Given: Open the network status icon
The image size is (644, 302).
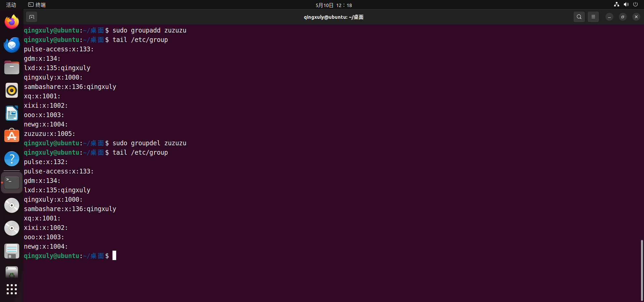Looking at the screenshot, I should [x=616, y=5].
